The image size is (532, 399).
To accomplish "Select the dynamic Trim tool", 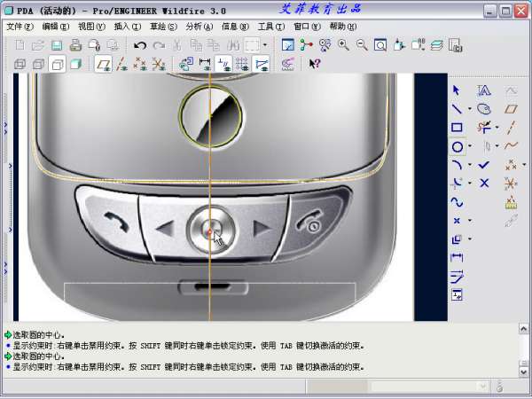I will (484, 128).
